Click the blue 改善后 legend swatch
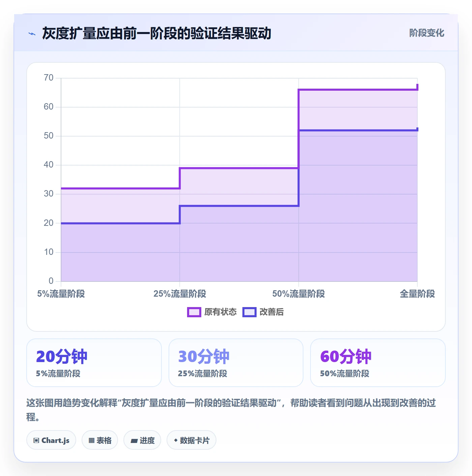472x476 pixels. tap(249, 312)
